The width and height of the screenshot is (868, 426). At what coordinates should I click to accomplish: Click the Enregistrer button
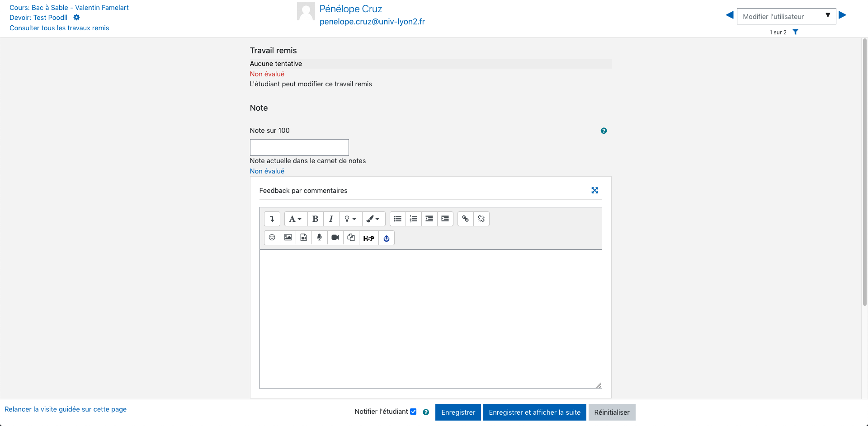coord(458,412)
